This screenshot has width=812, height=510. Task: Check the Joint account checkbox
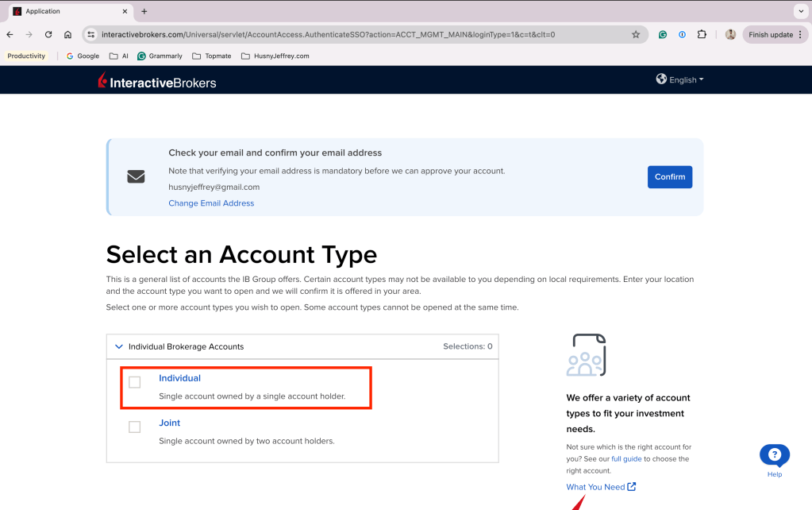pos(135,427)
